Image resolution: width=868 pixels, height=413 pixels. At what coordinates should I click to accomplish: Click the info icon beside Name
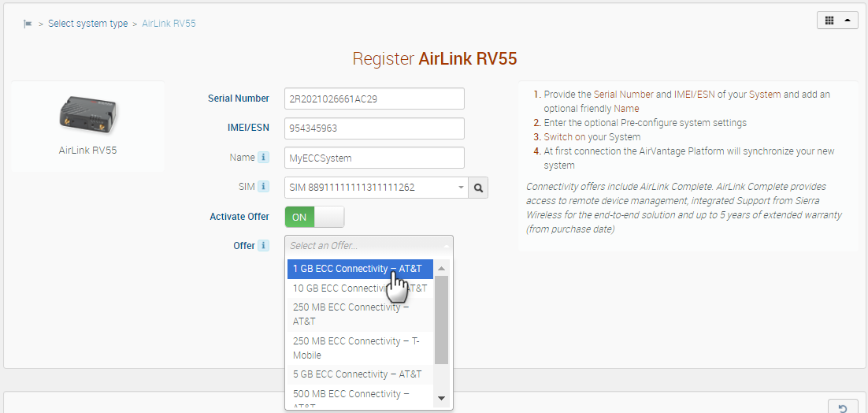[x=264, y=158]
